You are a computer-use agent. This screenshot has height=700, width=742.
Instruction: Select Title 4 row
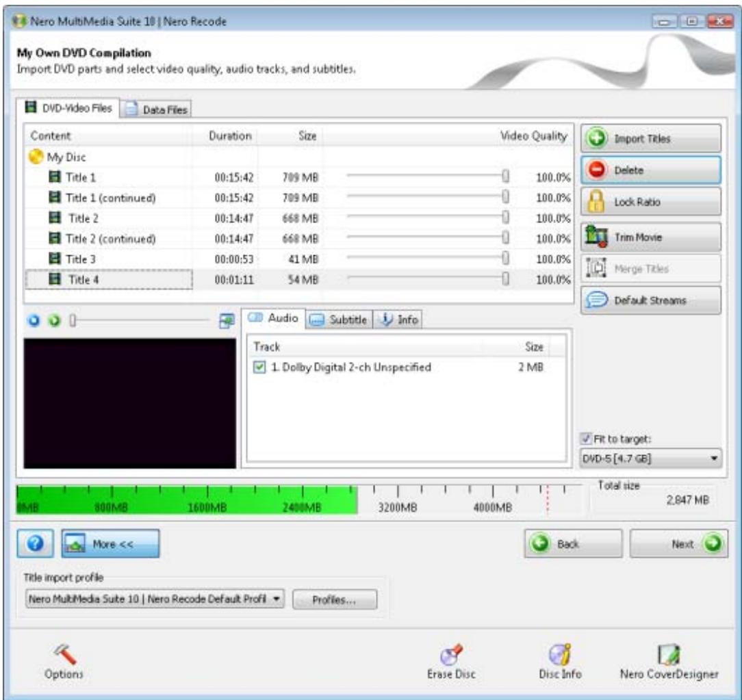coord(298,279)
